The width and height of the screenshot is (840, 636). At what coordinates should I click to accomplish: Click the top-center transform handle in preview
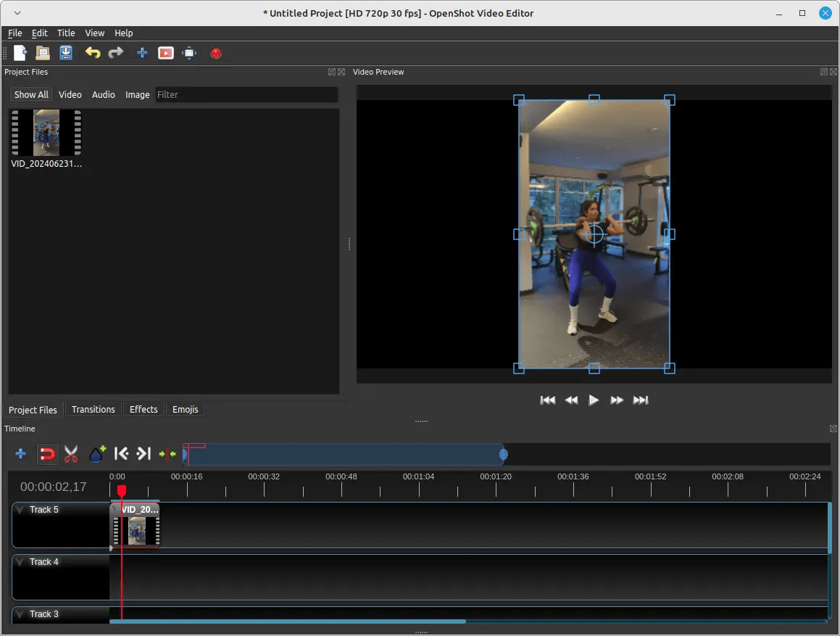click(x=594, y=100)
